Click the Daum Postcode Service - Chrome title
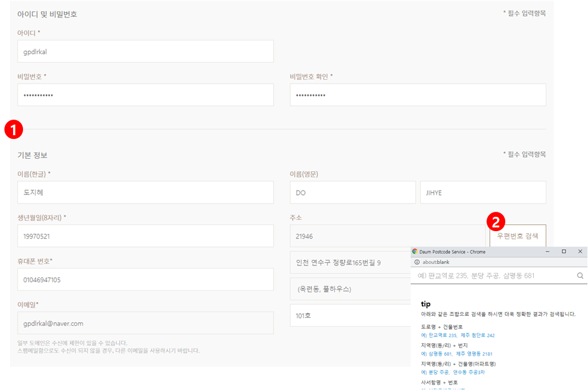The image size is (588, 390). tap(452, 252)
